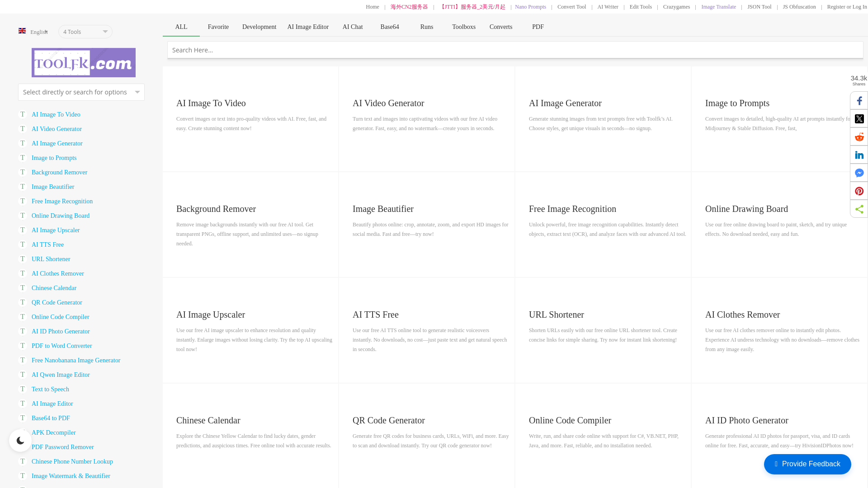868x488 pixels.
Task: Click T icon beside PDF to Word Converter
Action: click(x=23, y=346)
